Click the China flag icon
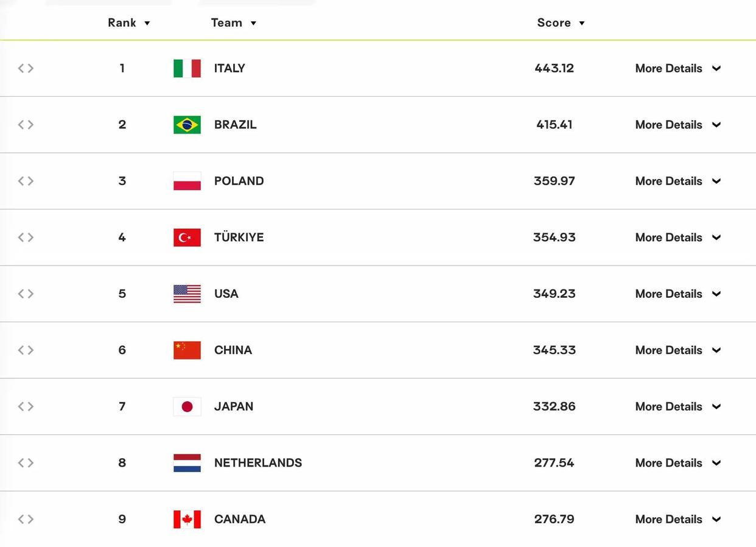This screenshot has width=756, height=547. (187, 350)
